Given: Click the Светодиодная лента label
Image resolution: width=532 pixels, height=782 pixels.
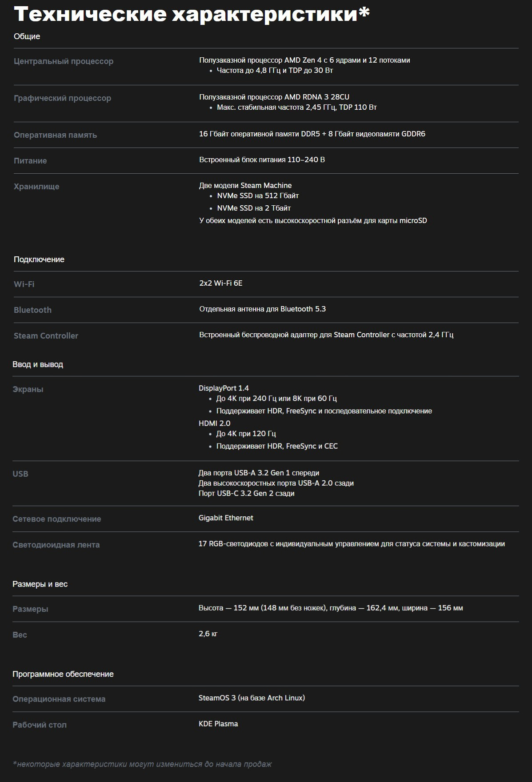Looking at the screenshot, I should click(56, 545).
